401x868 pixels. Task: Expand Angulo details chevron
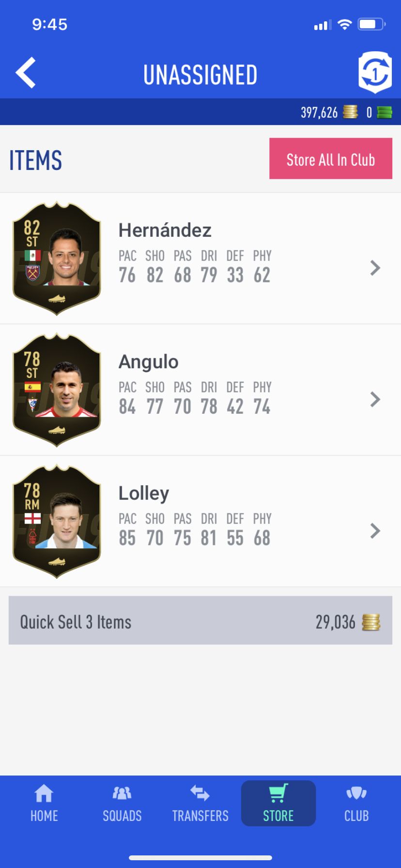375,400
